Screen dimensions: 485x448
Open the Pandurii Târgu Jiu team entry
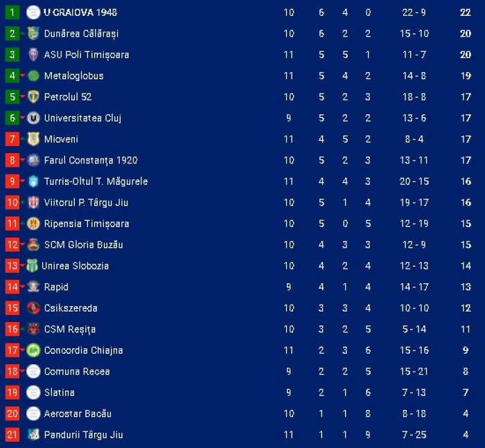pos(84,435)
